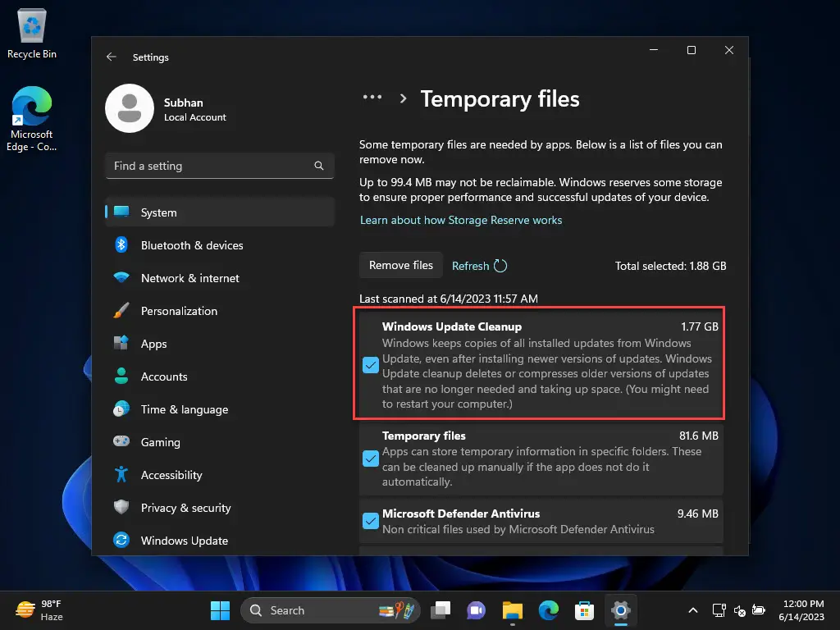
Task: Click the Network wifi icon in sidebar
Action: (x=121, y=277)
